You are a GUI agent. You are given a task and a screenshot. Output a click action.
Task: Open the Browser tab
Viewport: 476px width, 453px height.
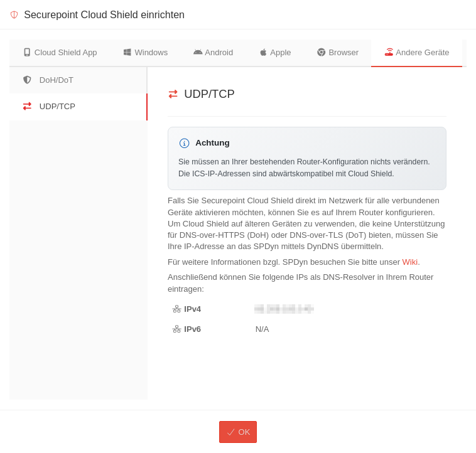[x=338, y=53]
